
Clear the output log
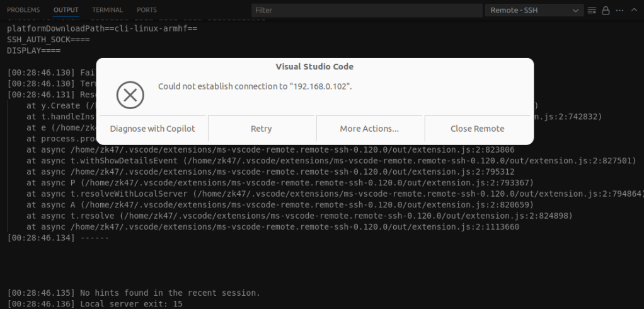pos(592,10)
